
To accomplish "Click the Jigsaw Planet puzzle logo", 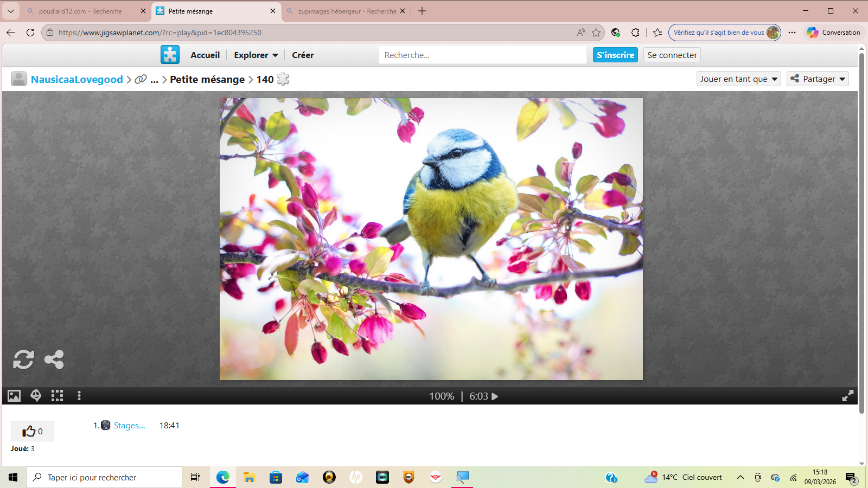I will point(170,55).
